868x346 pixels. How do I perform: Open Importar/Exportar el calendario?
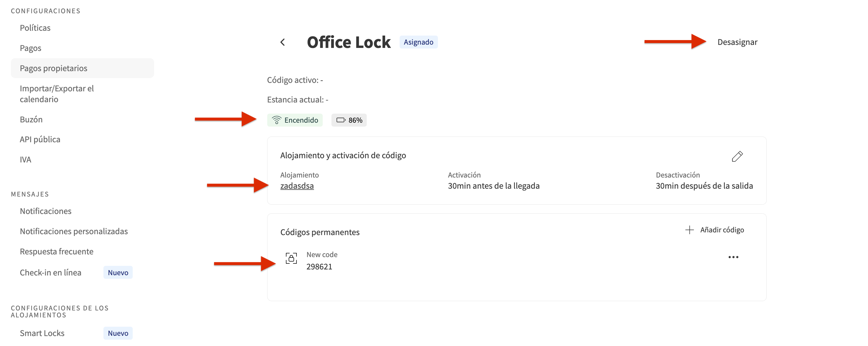point(57,93)
